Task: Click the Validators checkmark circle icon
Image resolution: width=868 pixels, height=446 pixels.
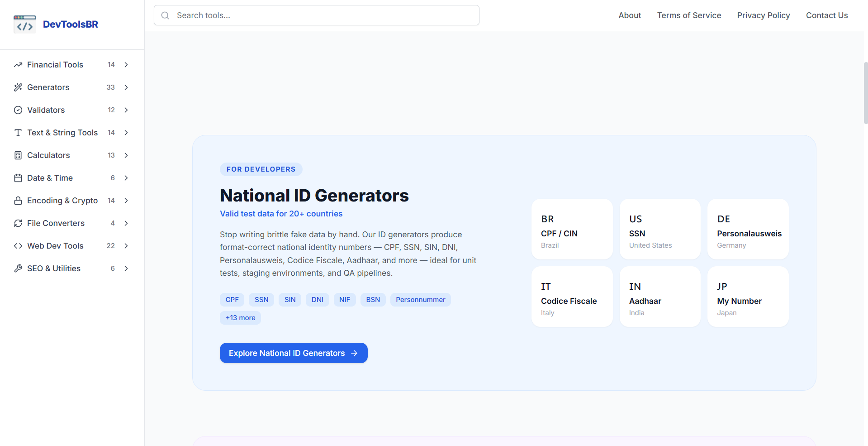Action: [x=18, y=110]
